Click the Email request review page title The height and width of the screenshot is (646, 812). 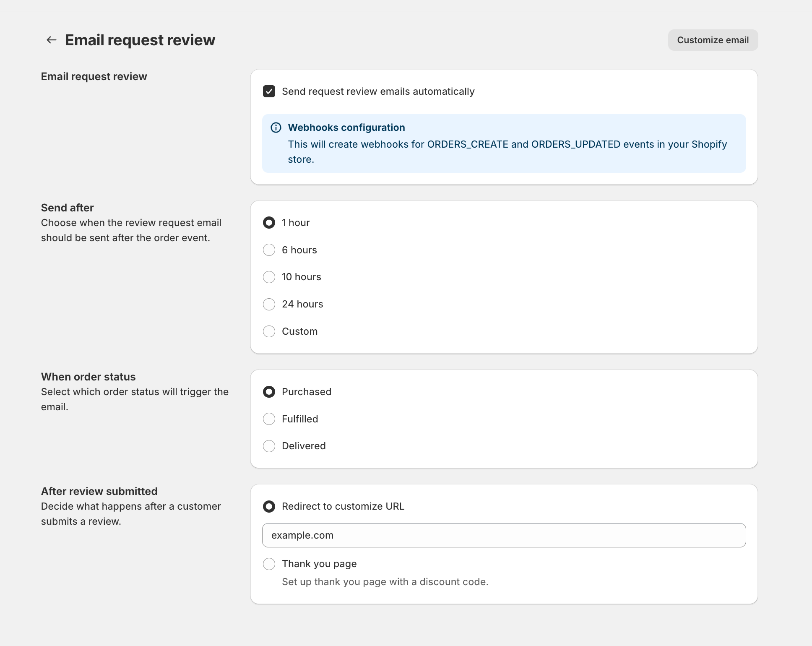pyautogui.click(x=140, y=40)
